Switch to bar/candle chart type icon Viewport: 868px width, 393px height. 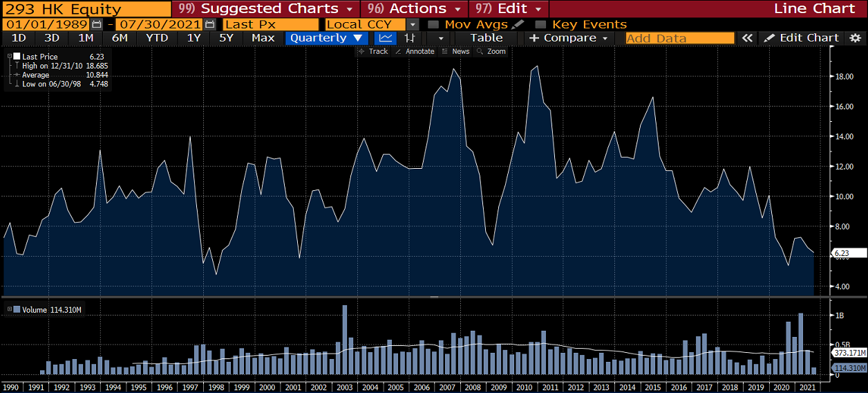411,38
